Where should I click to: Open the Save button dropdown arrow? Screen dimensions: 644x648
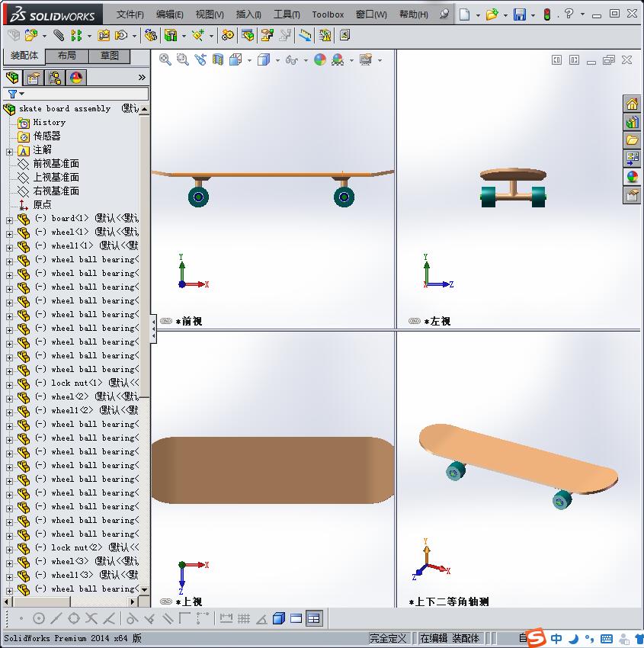click(533, 15)
